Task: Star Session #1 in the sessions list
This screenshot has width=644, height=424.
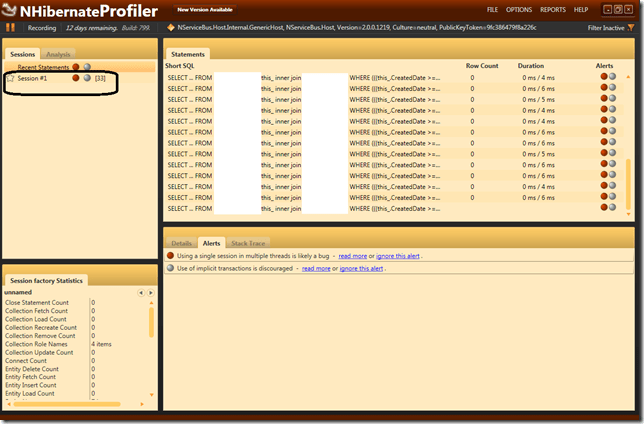Action: (x=11, y=77)
